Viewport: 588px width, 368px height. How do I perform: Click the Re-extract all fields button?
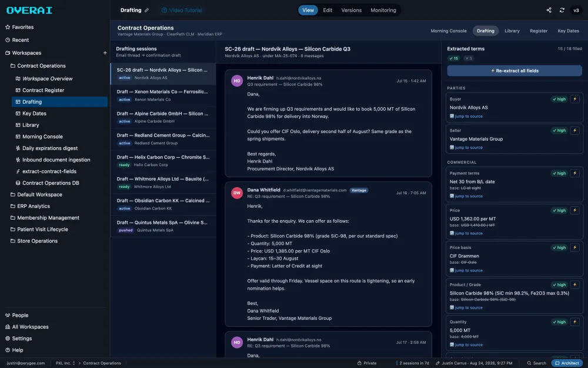[514, 71]
